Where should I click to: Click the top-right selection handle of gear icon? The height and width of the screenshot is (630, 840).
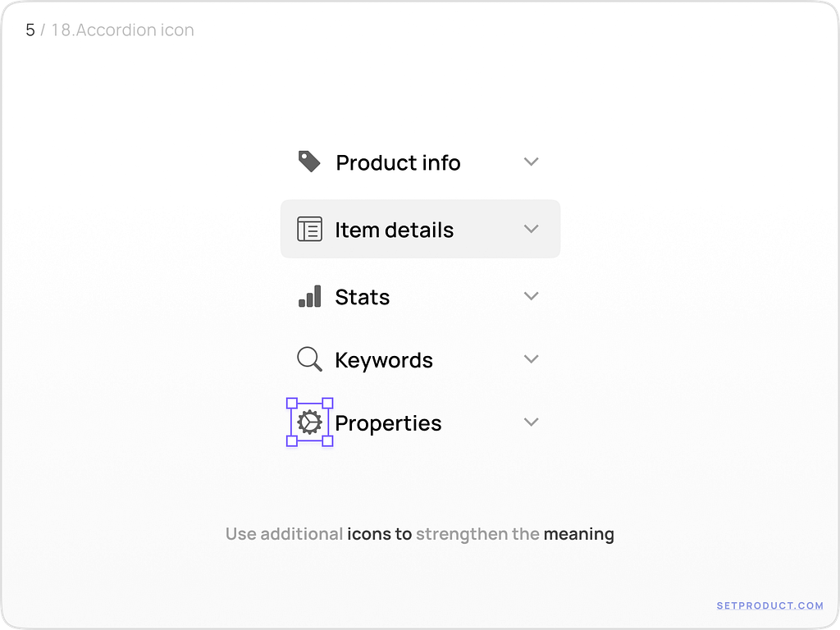point(327,404)
